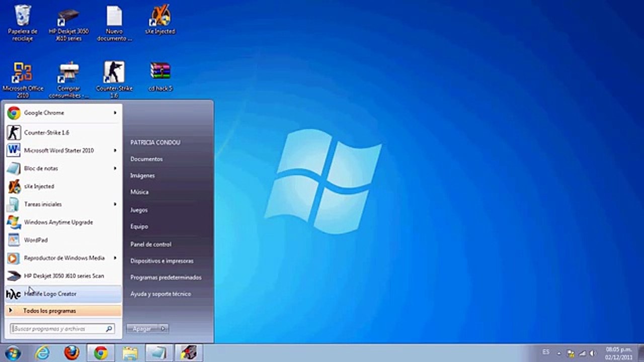Click the WordPad icon in the Start menu
Image resolution: width=644 pixels, height=362 pixels.
14,240
